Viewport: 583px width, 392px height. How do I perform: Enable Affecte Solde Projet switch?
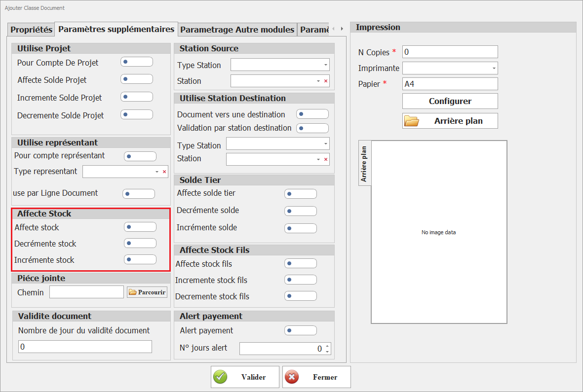pyautogui.click(x=137, y=79)
